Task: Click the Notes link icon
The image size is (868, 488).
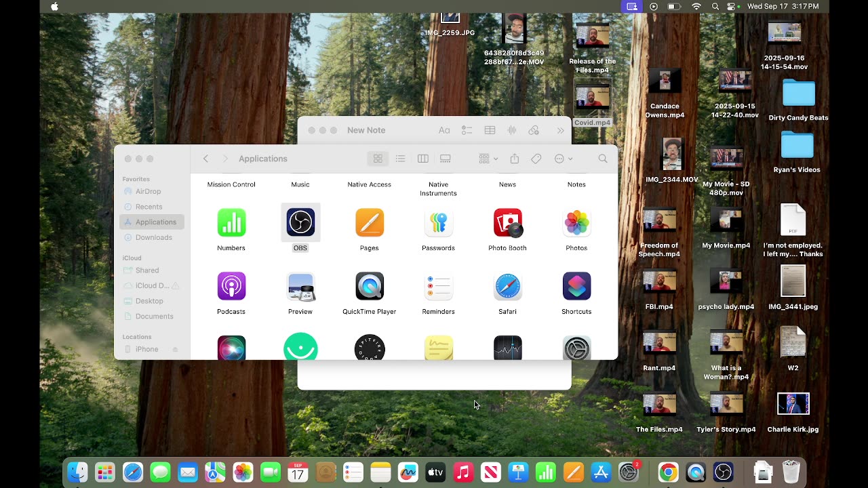Action: pyautogui.click(x=534, y=130)
